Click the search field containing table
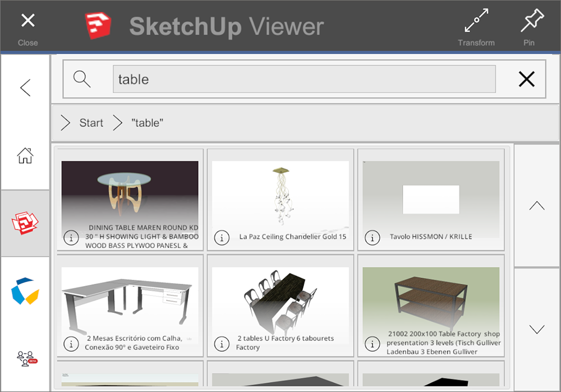 304,79
